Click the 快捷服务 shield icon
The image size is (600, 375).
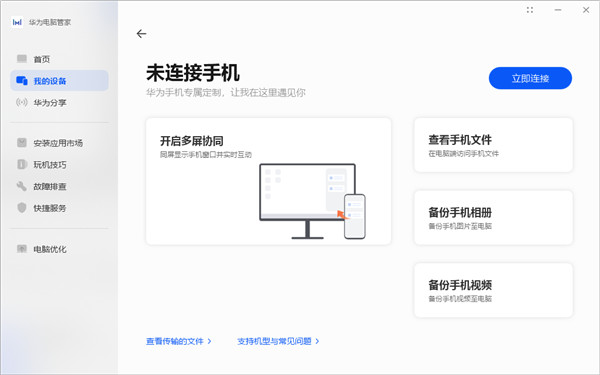click(22, 208)
